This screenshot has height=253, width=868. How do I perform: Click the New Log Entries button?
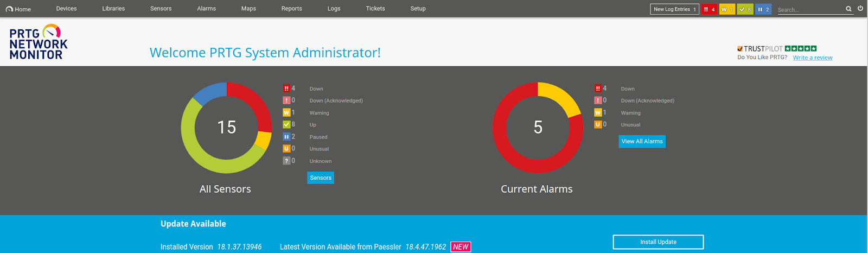[674, 9]
